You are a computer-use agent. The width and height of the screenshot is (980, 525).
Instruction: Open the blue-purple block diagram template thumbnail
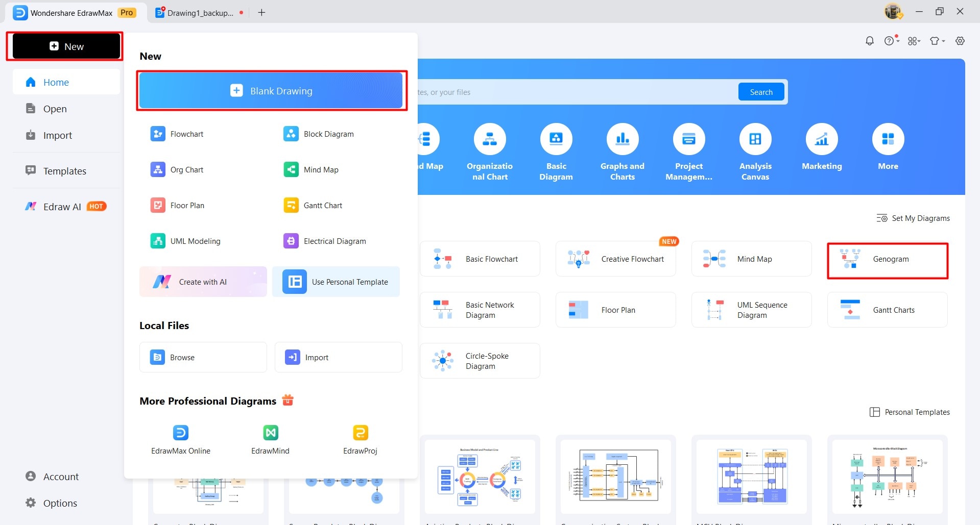(x=752, y=477)
